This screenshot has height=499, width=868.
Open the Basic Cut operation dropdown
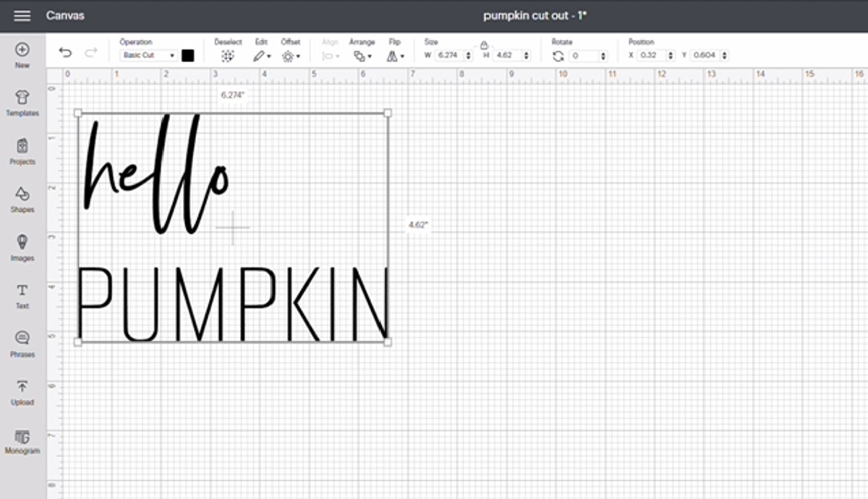tap(147, 55)
